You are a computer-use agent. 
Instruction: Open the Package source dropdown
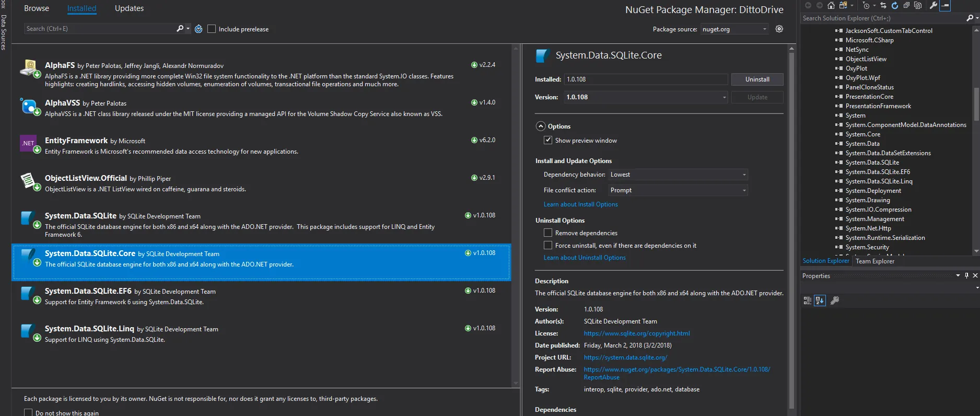coord(734,29)
